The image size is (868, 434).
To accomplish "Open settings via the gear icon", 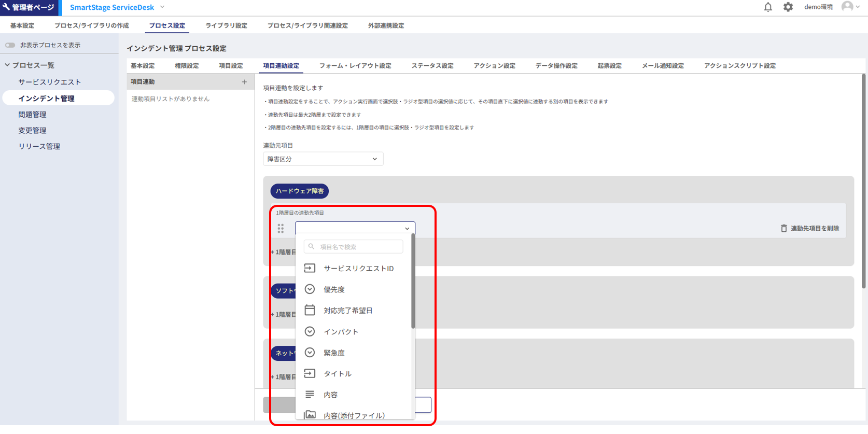I will coord(788,7).
